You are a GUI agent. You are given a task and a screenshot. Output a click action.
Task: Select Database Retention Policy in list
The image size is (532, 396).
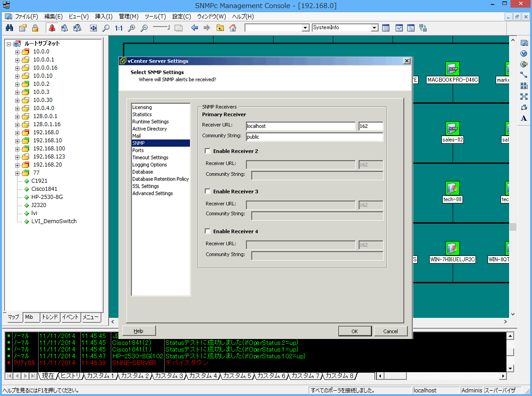click(161, 179)
